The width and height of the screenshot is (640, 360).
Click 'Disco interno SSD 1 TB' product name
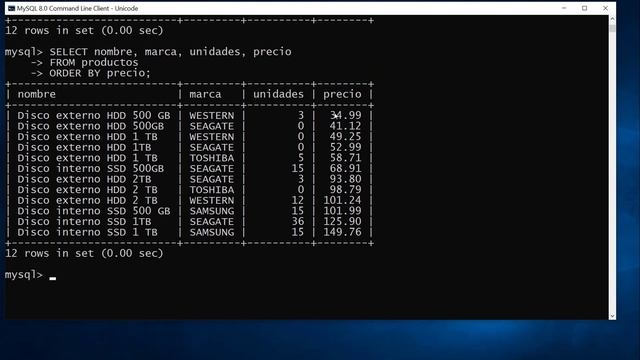[87, 232]
